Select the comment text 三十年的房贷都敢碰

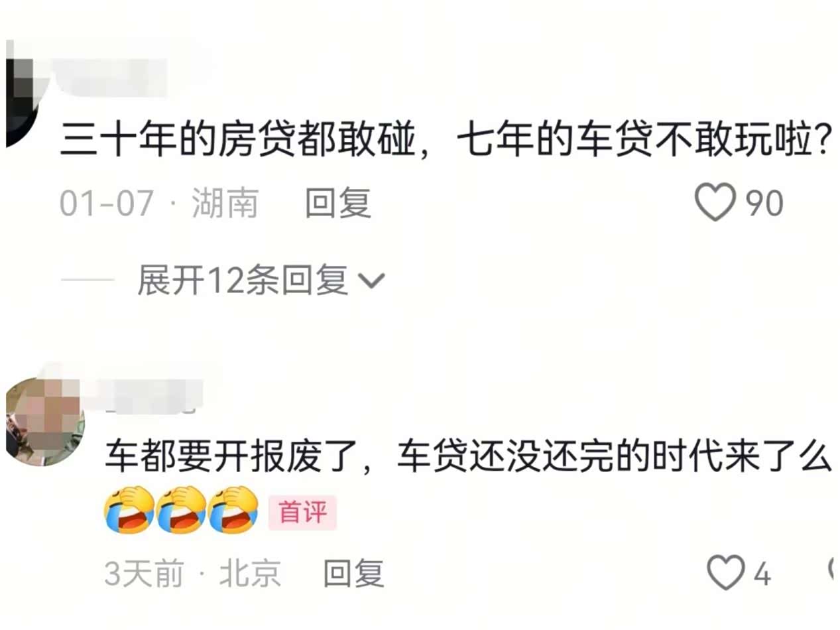[x=229, y=142]
